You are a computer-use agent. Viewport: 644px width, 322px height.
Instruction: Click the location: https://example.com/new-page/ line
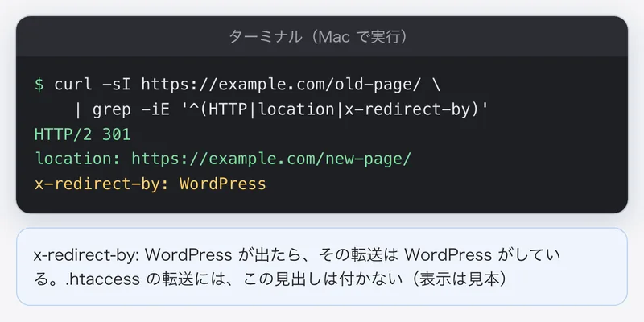223,159
